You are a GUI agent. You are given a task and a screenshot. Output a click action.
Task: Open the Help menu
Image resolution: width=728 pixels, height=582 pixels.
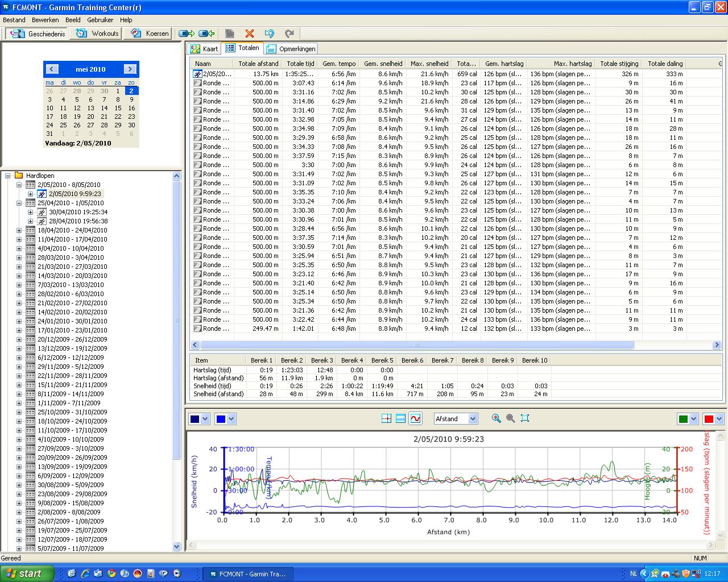pyautogui.click(x=126, y=20)
